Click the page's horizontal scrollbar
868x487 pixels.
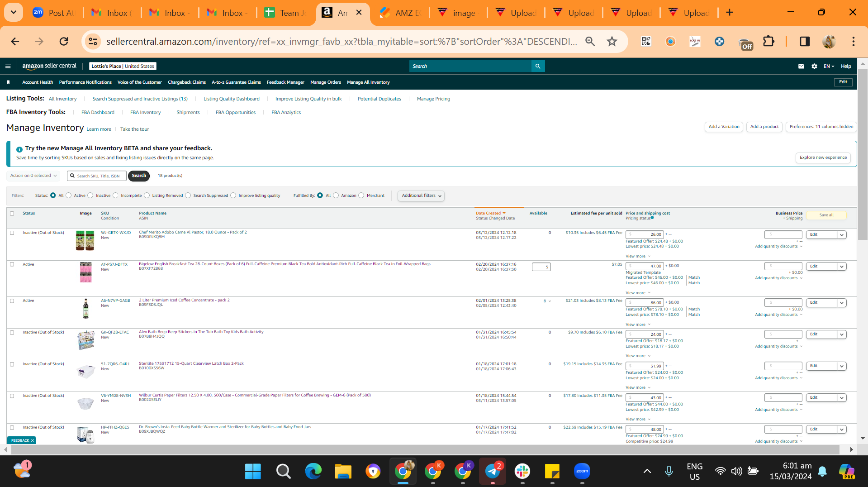pyautogui.click(x=425, y=449)
